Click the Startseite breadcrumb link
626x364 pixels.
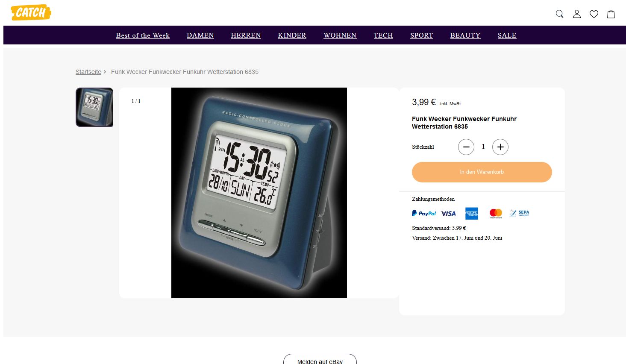click(x=88, y=72)
